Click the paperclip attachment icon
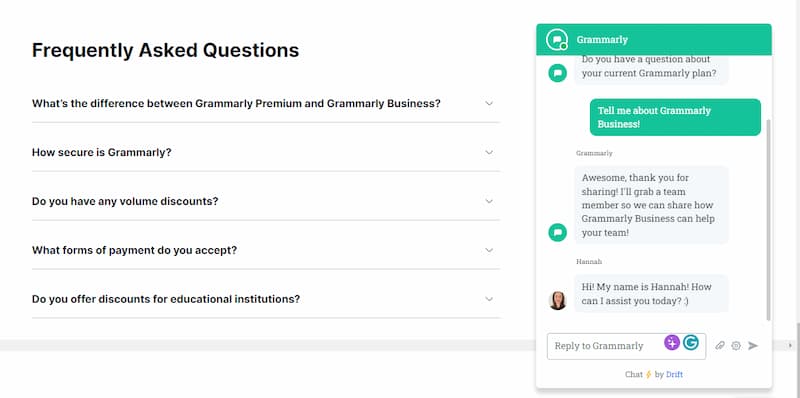 719,345
